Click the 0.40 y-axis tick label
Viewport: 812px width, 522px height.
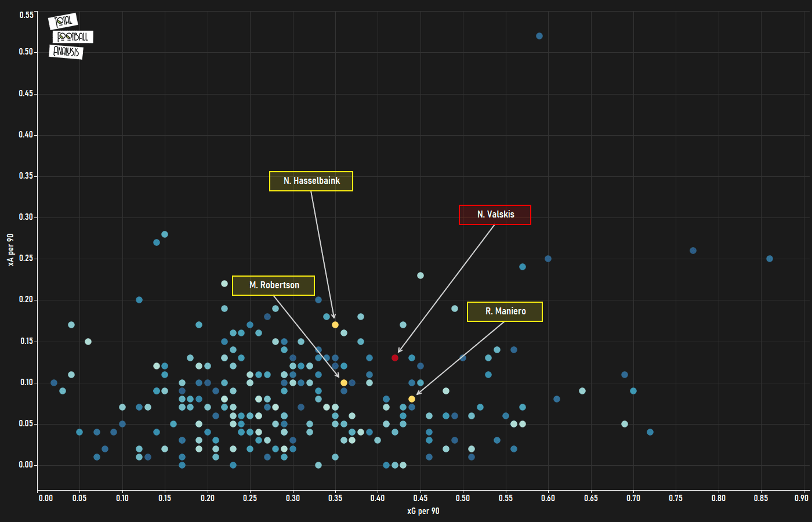26,135
